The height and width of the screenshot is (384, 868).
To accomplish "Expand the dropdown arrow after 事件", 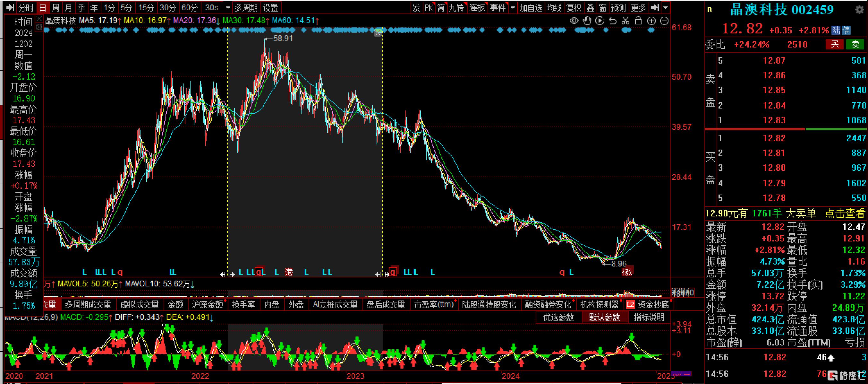I will coord(513,8).
